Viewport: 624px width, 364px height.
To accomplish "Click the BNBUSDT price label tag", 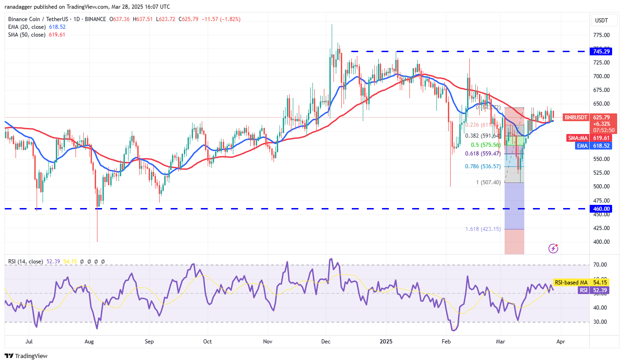I will point(575,117).
